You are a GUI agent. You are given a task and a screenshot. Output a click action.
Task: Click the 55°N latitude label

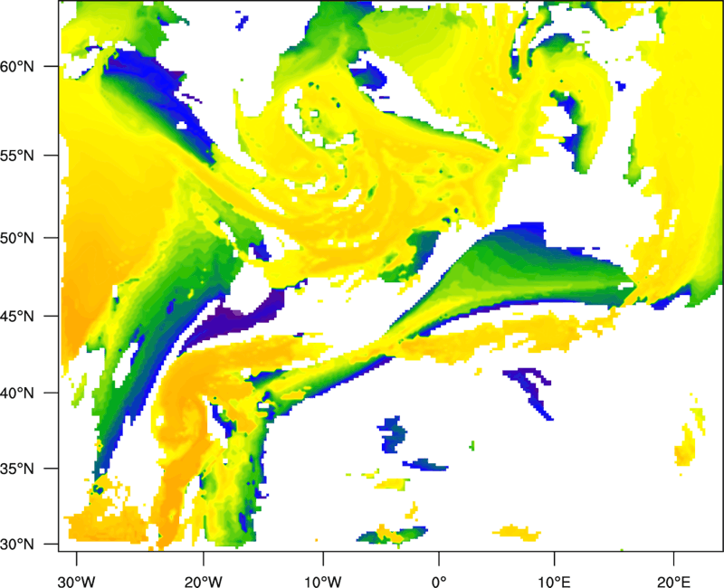pos(16,156)
